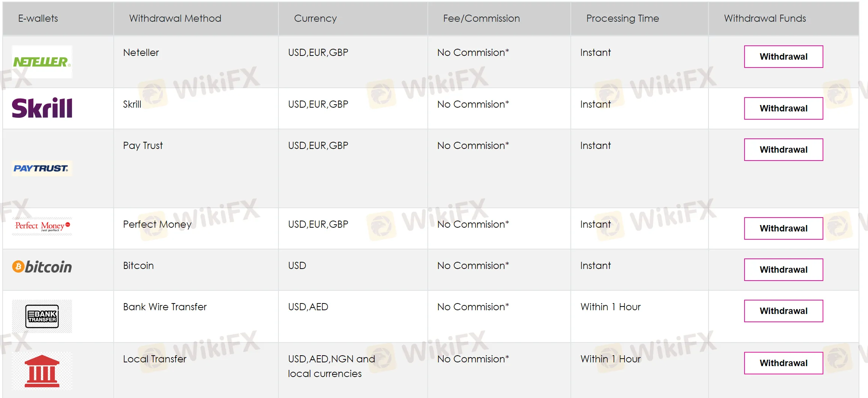This screenshot has height=398, width=868.
Task: Click the Currency column header
Action: tap(315, 18)
